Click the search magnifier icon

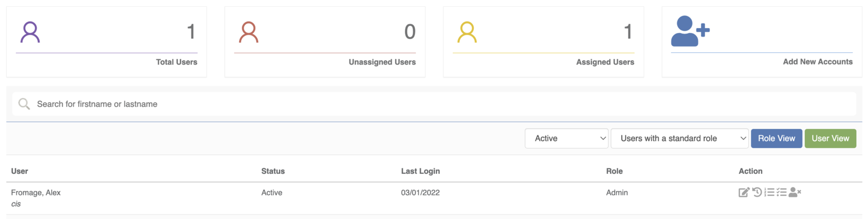click(x=24, y=104)
